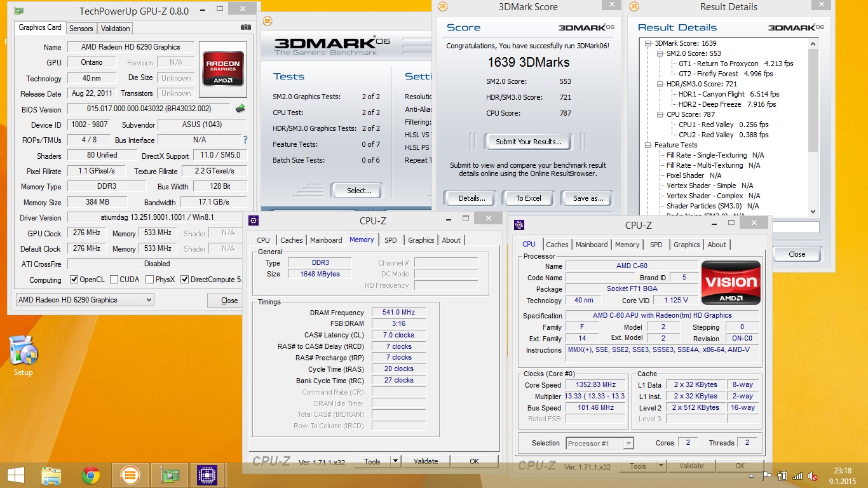This screenshot has height=488, width=868.
Task: Click Submit Your Results button
Action: [529, 142]
